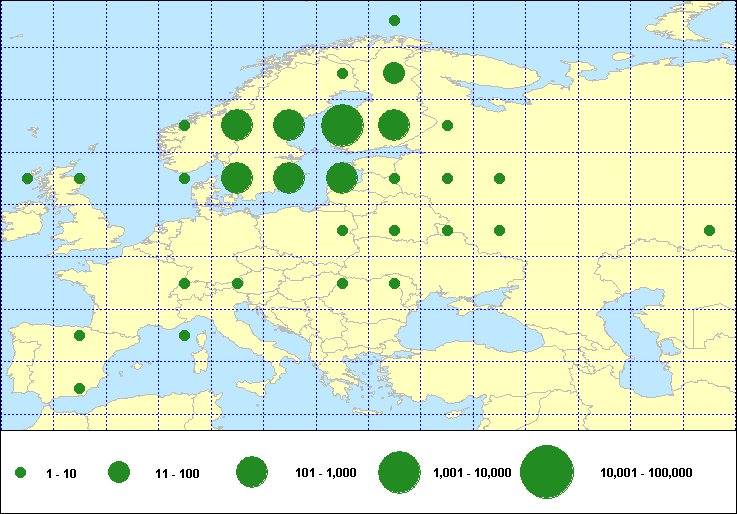Click the small dot on Norway's west coast
The width and height of the screenshot is (737, 514).
(x=184, y=126)
